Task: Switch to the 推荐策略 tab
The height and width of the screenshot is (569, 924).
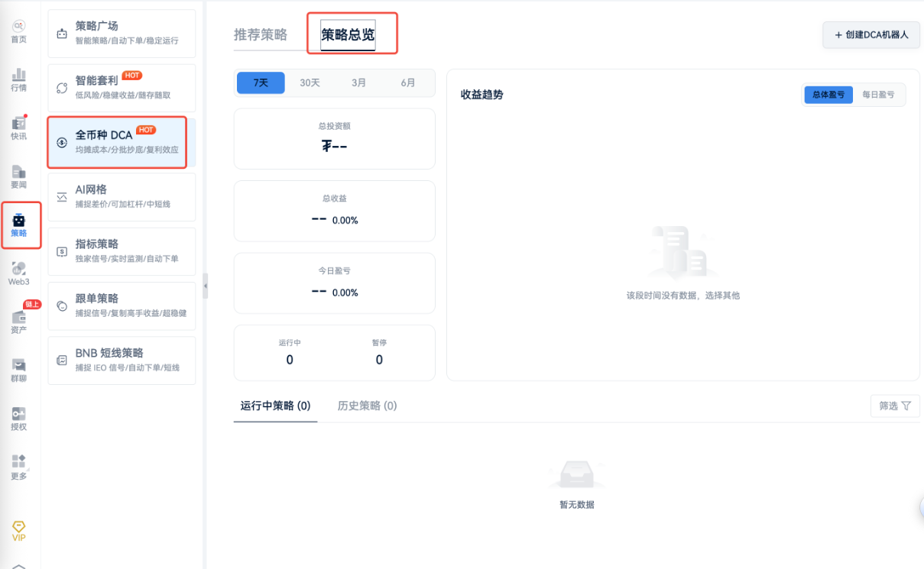Action: click(x=261, y=34)
